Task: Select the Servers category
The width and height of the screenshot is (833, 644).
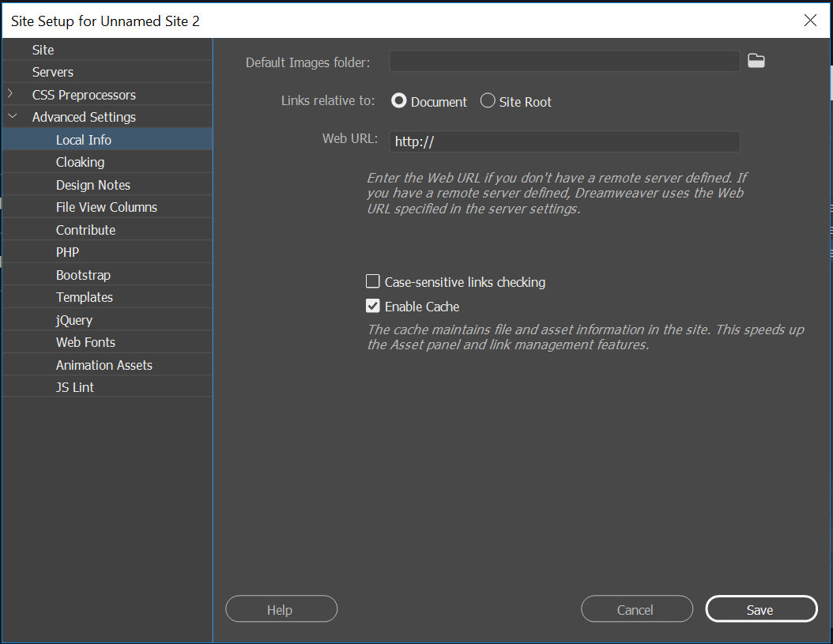Action: (52, 71)
